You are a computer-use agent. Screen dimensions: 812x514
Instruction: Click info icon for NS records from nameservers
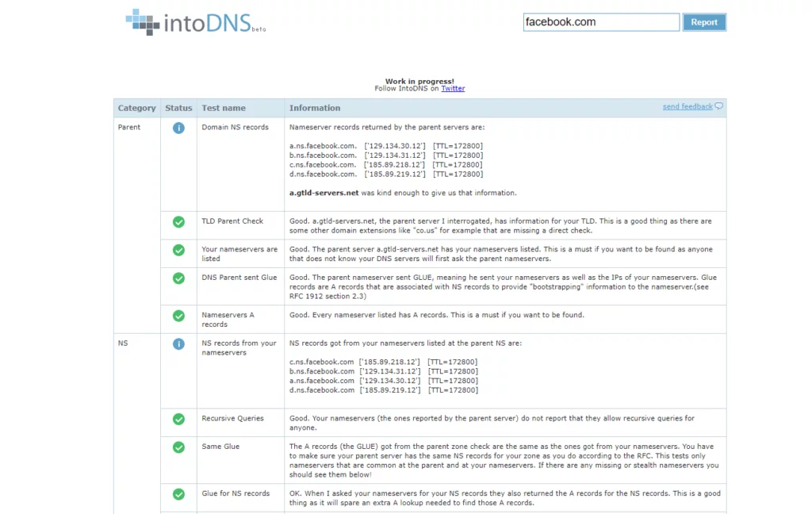coord(178,344)
